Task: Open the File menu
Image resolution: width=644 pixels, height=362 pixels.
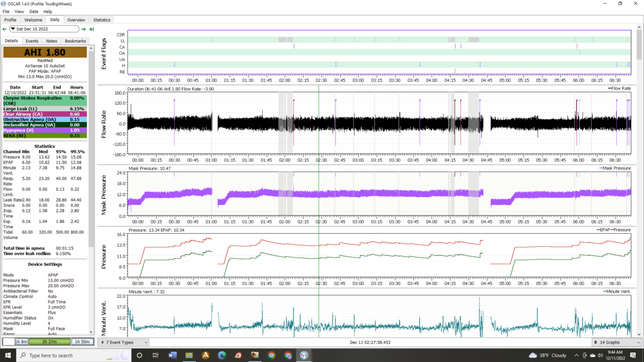Action: point(6,11)
